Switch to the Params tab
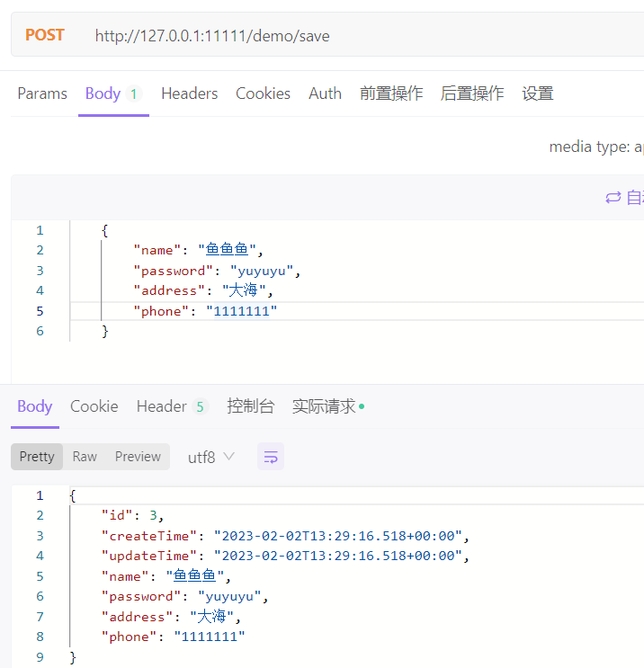The height and width of the screenshot is (668, 644). [42, 94]
